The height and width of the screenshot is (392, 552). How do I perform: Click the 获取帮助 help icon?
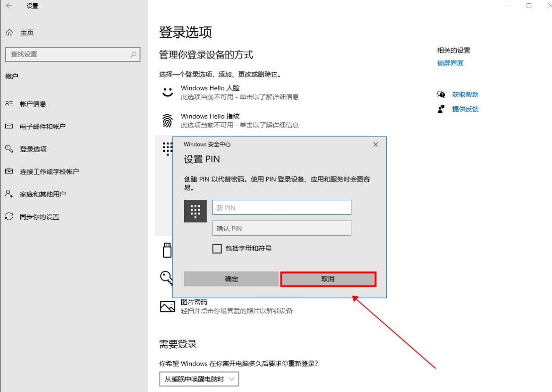click(441, 94)
